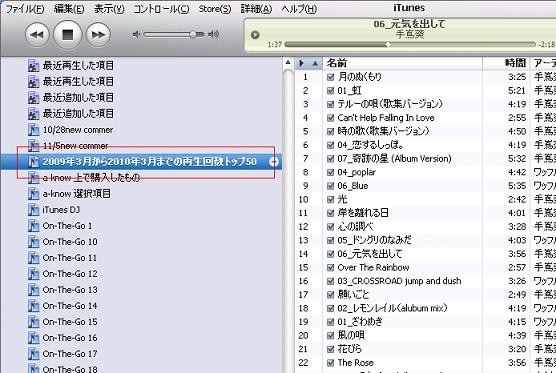Skip forward with the next track button
The image size is (556, 373).
(98, 34)
